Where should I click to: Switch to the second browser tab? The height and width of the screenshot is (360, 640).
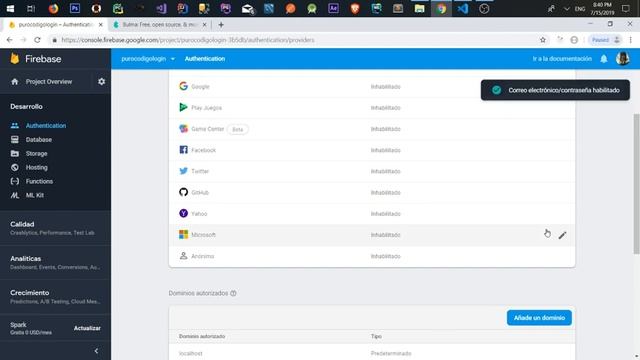point(160,24)
